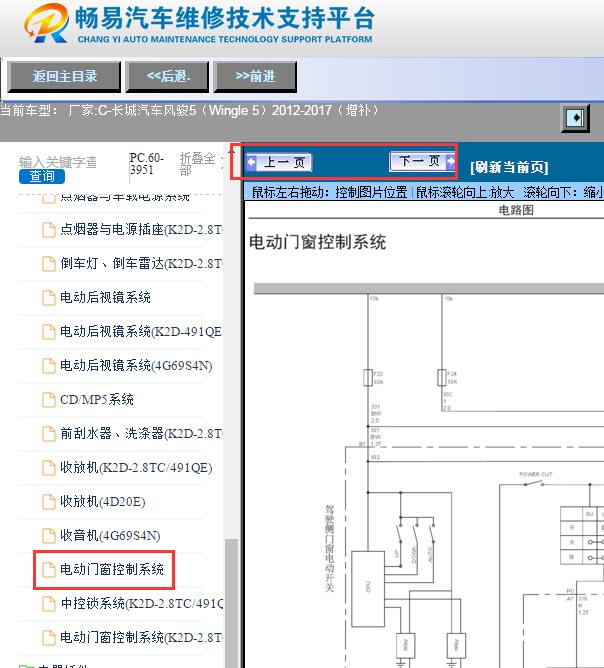
Task: Click document icon beside 点烟器与电源插座
Action: click(x=49, y=230)
